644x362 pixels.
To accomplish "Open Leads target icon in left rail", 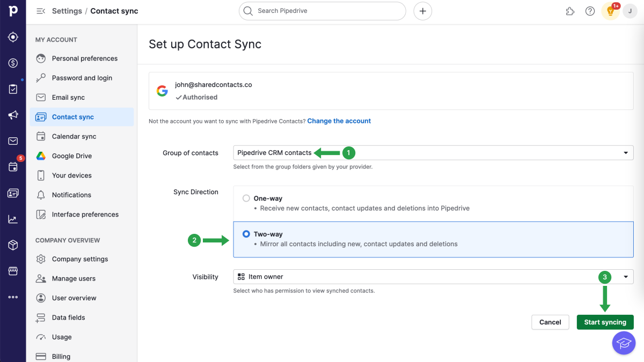I will [x=13, y=37].
